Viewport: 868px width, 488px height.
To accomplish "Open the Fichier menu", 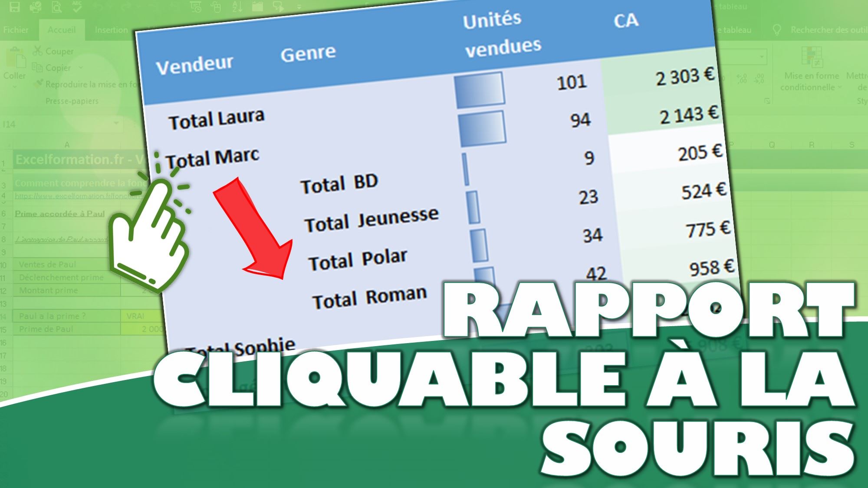I will (x=16, y=30).
